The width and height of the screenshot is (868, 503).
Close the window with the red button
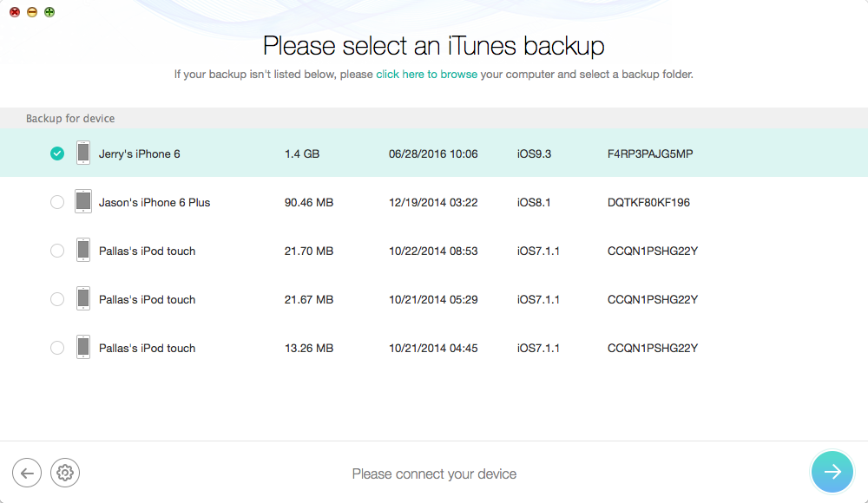tap(15, 12)
